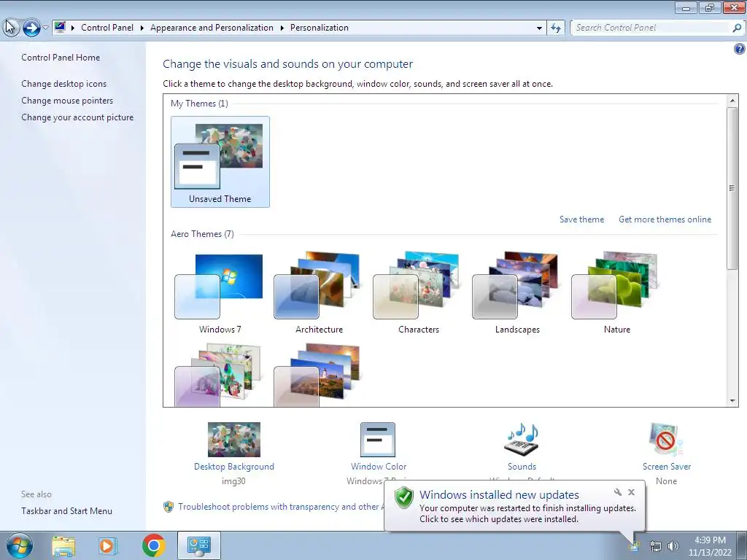Open Taskbar and Start Menu link
This screenshot has width=747, height=560.
click(66, 511)
